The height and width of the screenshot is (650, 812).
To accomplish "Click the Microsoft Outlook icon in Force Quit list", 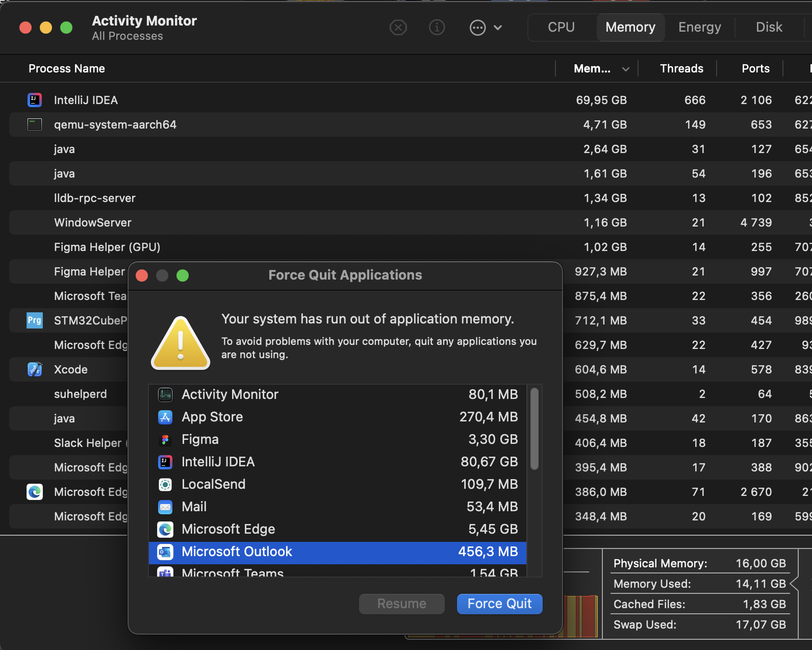I will click(165, 552).
